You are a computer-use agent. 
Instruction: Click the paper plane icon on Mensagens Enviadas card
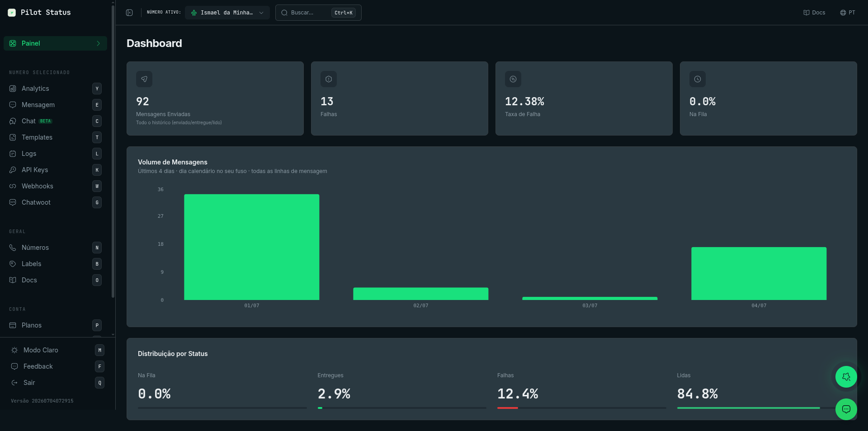point(144,79)
